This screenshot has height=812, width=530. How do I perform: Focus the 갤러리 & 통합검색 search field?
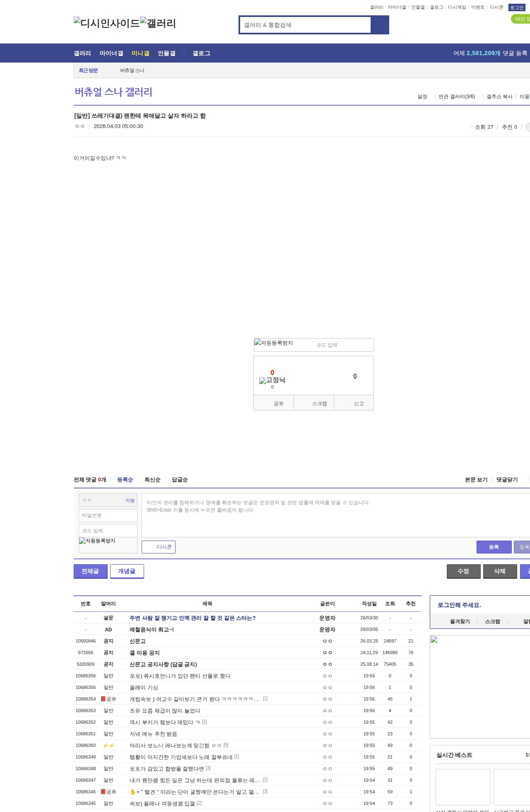coord(306,25)
